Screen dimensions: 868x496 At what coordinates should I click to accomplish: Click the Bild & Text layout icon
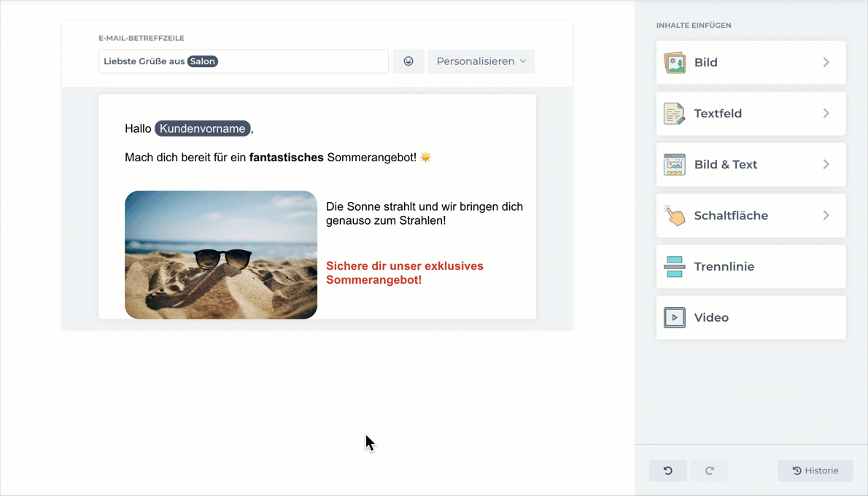(674, 164)
